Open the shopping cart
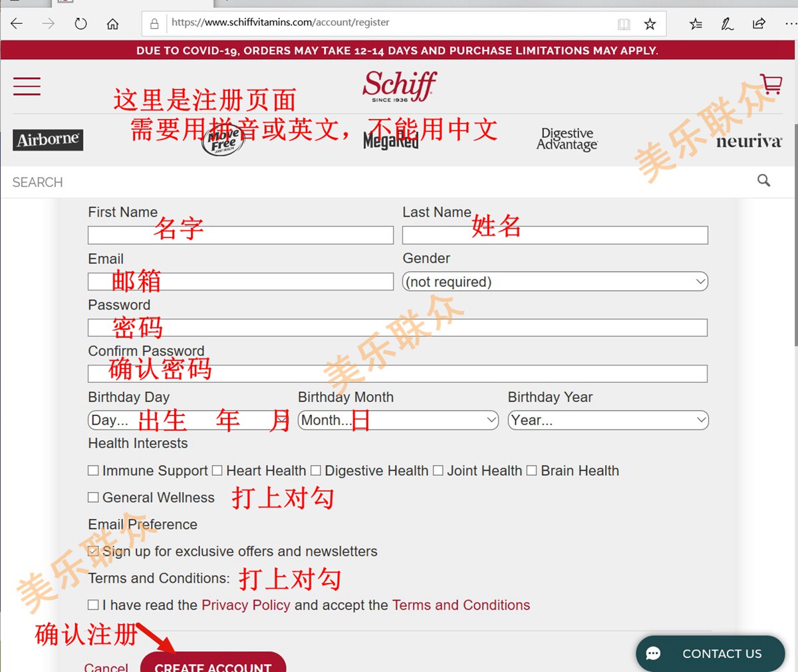Screen dimensions: 798x672 (771, 84)
